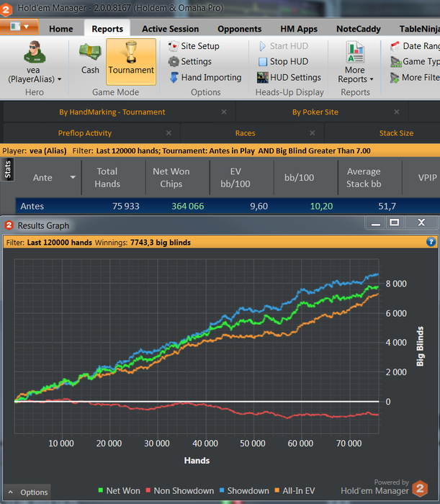
Task: Open the Settings gear option
Action: pyautogui.click(x=190, y=61)
